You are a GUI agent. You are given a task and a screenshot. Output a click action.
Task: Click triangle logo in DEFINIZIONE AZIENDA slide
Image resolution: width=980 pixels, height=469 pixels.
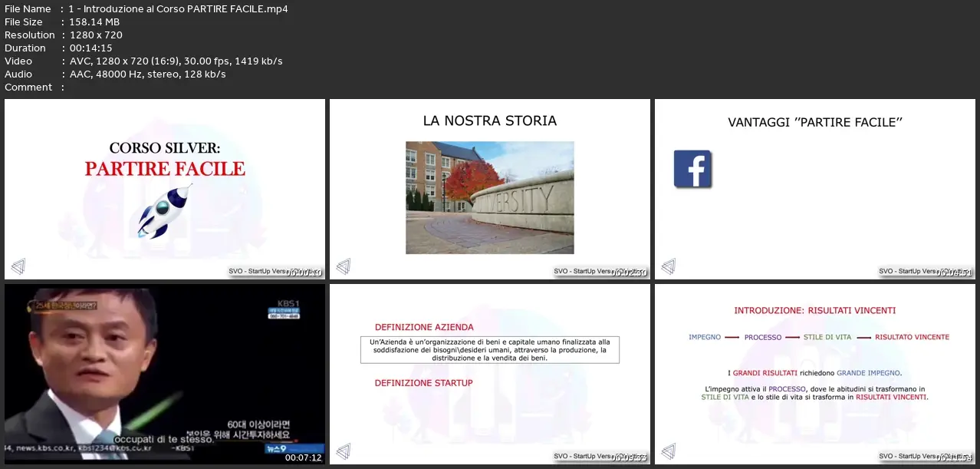point(344,451)
